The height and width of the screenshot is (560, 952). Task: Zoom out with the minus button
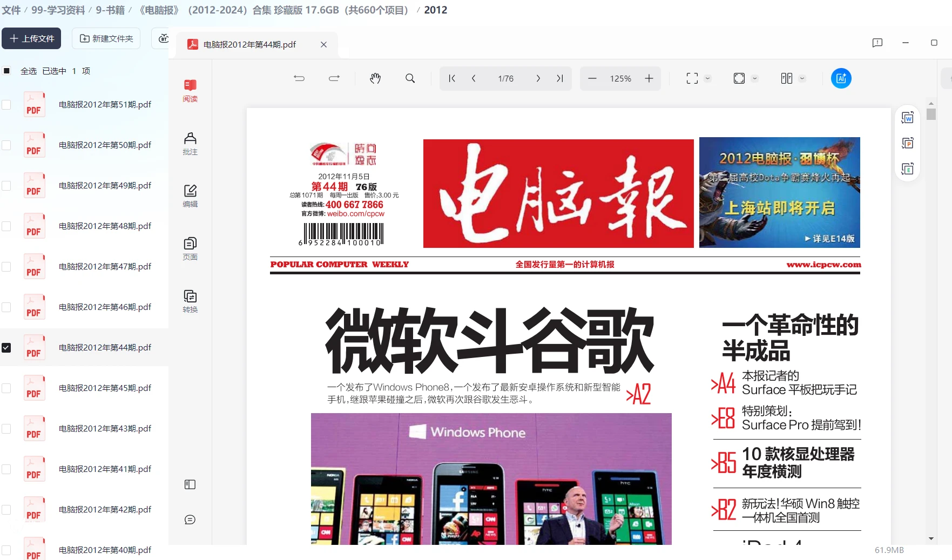click(x=592, y=78)
